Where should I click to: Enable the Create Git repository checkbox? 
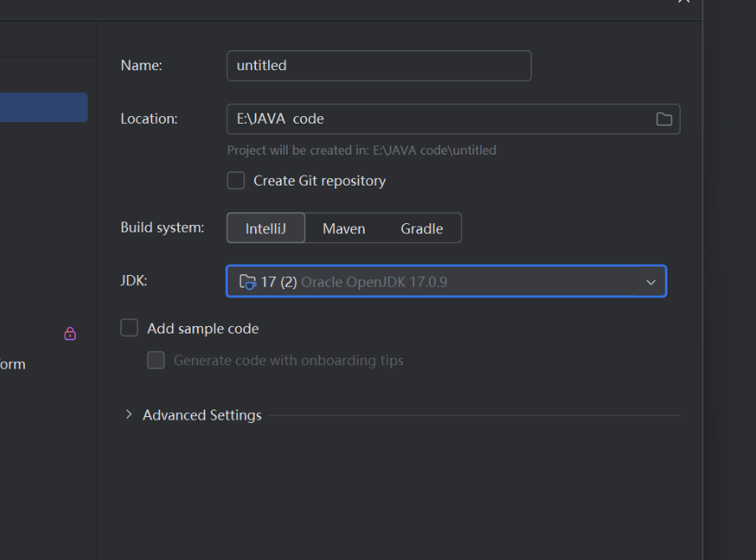(x=236, y=181)
